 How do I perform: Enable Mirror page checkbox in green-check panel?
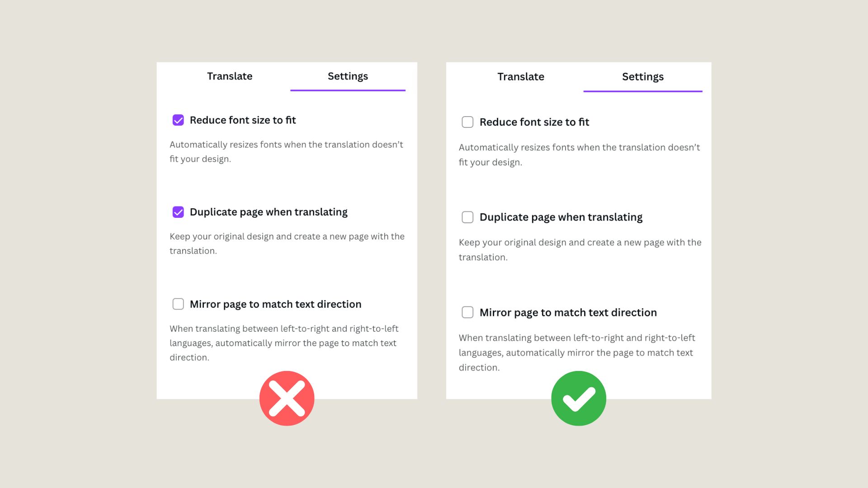pyautogui.click(x=467, y=312)
